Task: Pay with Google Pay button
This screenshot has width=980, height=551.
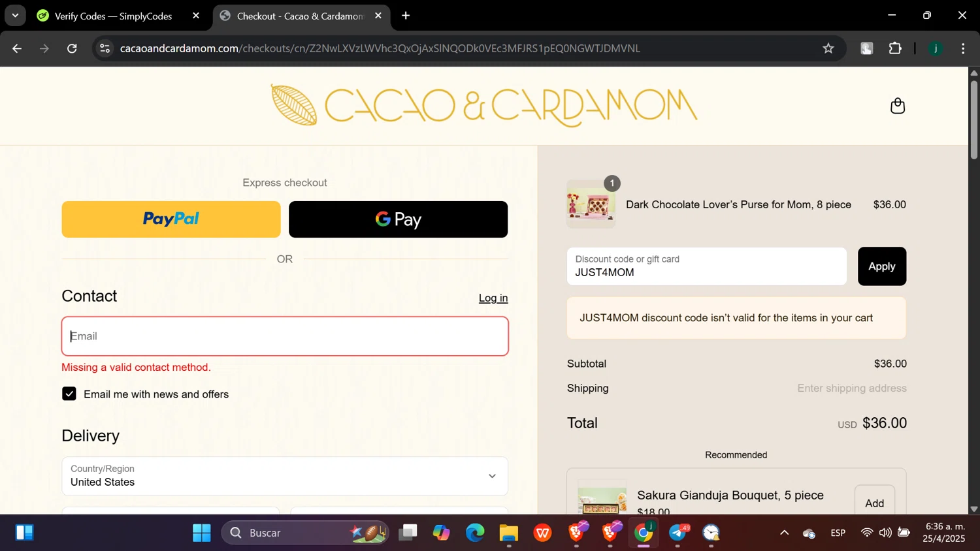Action: 398,219
